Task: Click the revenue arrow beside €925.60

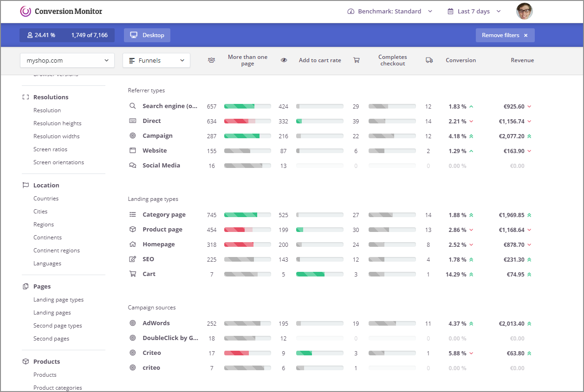Action: pyautogui.click(x=530, y=106)
